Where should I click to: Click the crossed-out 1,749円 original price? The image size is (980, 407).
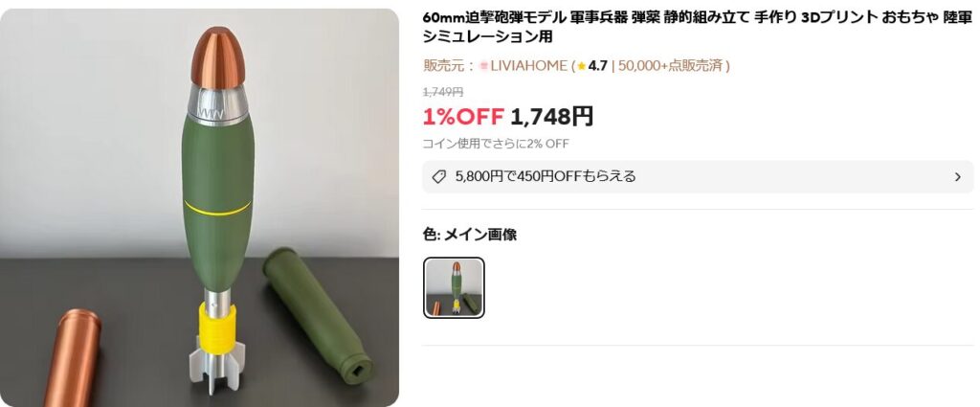coord(443,92)
